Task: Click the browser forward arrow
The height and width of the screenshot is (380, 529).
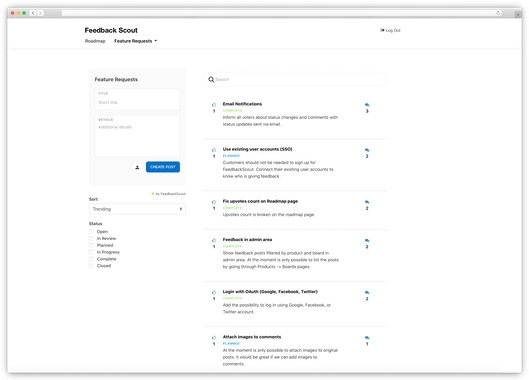Action: pos(40,13)
